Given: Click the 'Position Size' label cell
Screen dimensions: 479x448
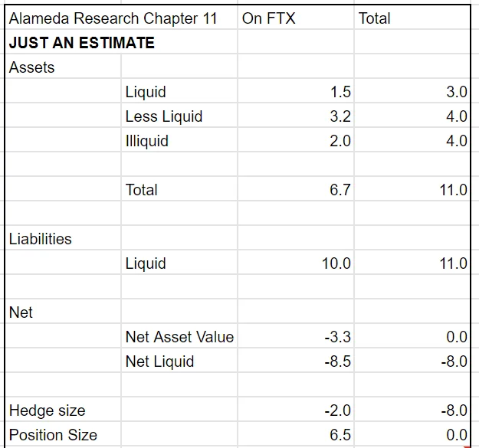Looking at the screenshot, I should (53, 435).
